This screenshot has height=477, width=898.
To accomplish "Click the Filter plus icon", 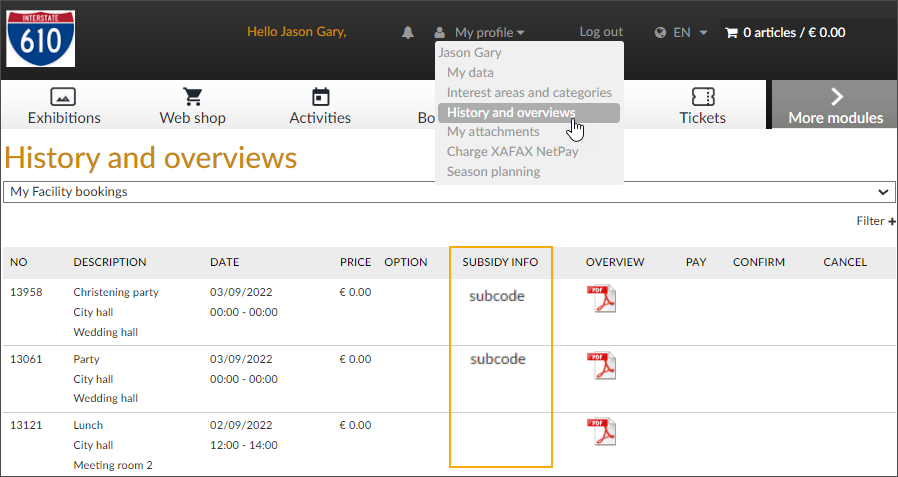I will (892, 221).
